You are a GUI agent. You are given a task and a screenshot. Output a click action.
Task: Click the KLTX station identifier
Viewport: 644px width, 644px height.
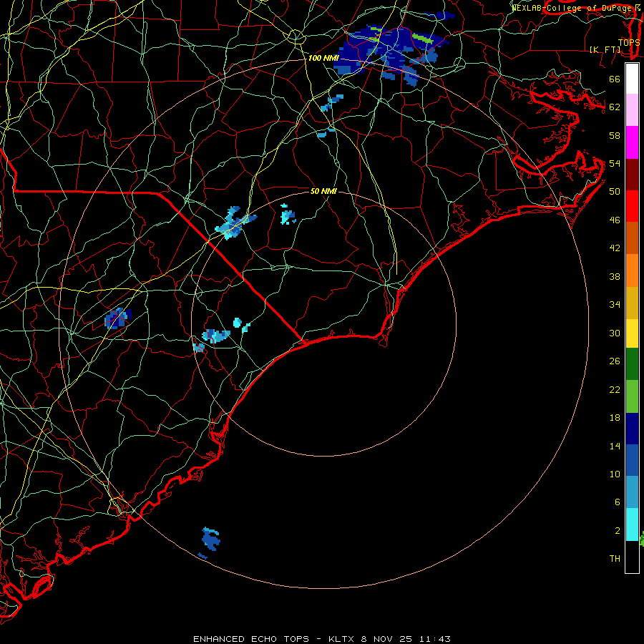pos(343,639)
